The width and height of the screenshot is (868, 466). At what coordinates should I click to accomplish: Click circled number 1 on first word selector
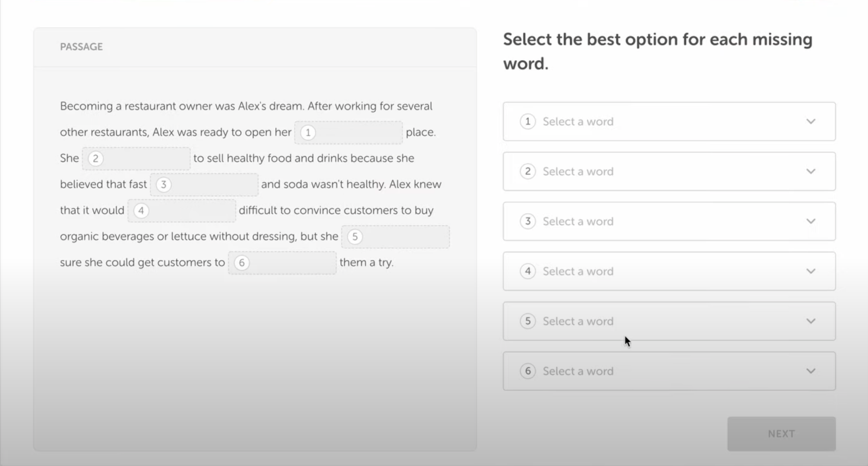tap(527, 122)
